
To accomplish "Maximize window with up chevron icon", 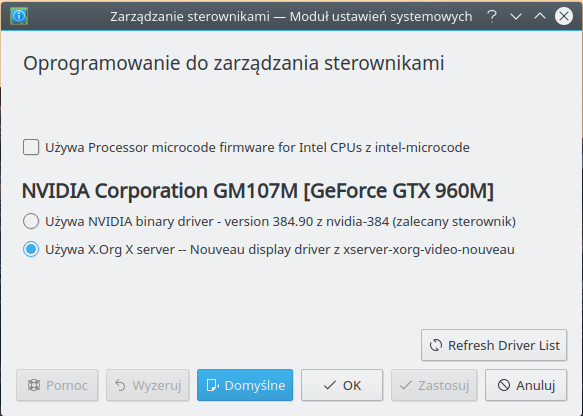I will 540,16.
